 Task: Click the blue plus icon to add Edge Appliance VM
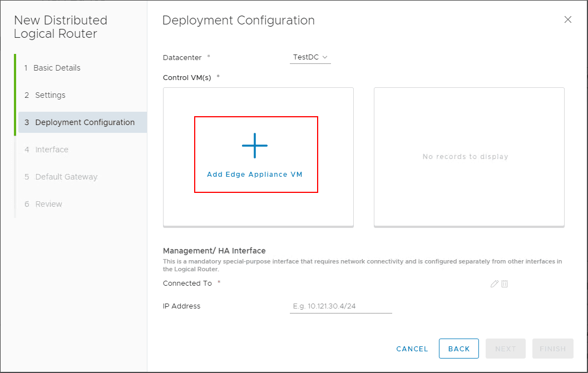pyautogui.click(x=255, y=145)
